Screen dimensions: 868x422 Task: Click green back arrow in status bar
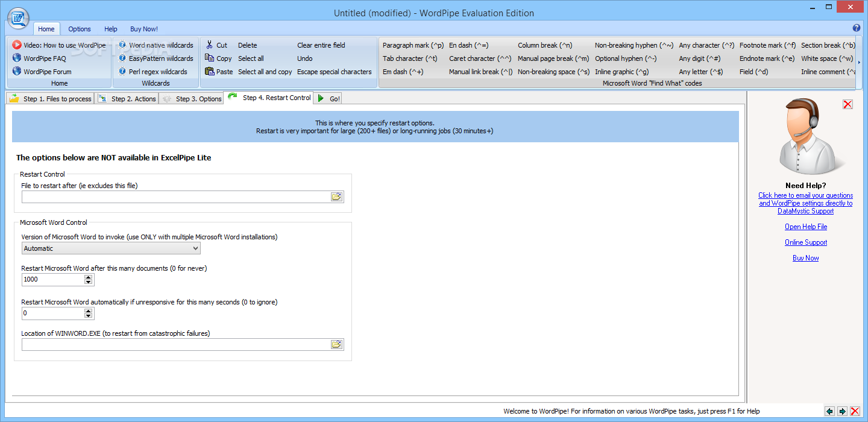[829, 411]
